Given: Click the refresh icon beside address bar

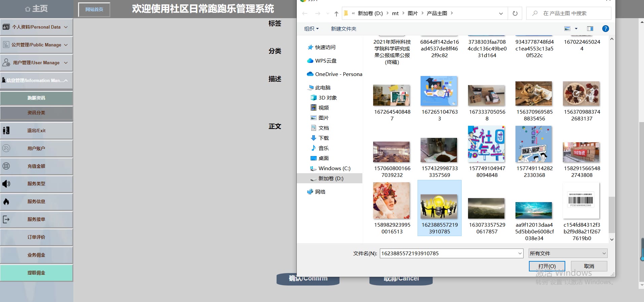Looking at the screenshot, I should [515, 13].
